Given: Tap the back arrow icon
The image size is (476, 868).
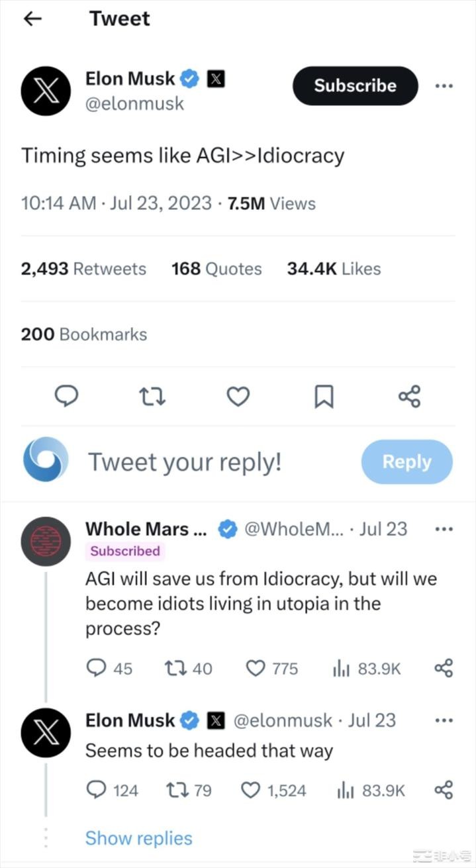Looking at the screenshot, I should coord(32,19).
